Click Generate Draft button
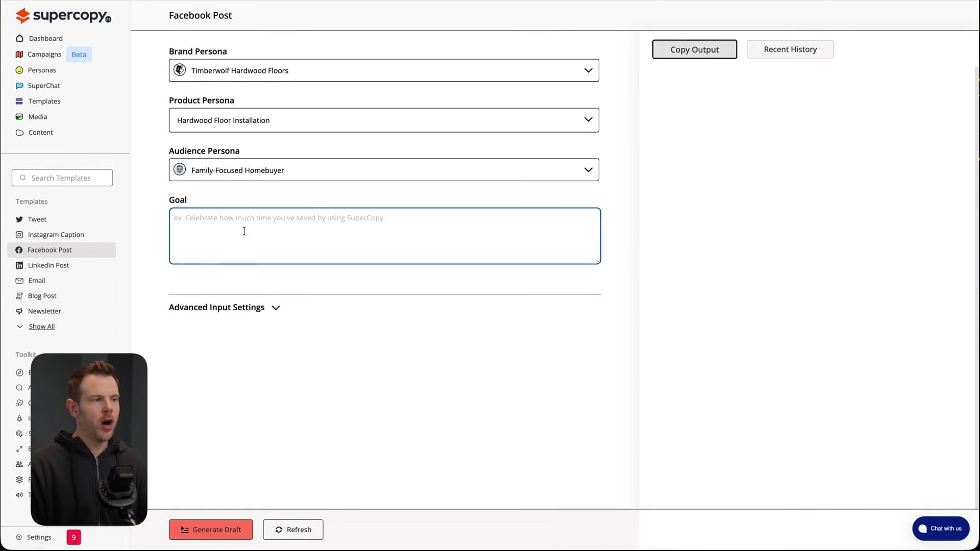Viewport: 980px width, 551px height. coord(211,530)
